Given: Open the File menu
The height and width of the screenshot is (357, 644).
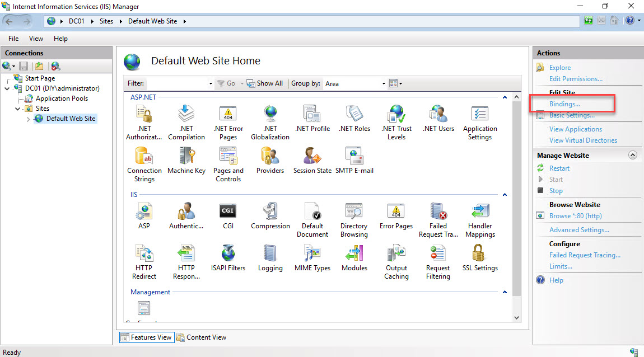Looking at the screenshot, I should tap(13, 39).
